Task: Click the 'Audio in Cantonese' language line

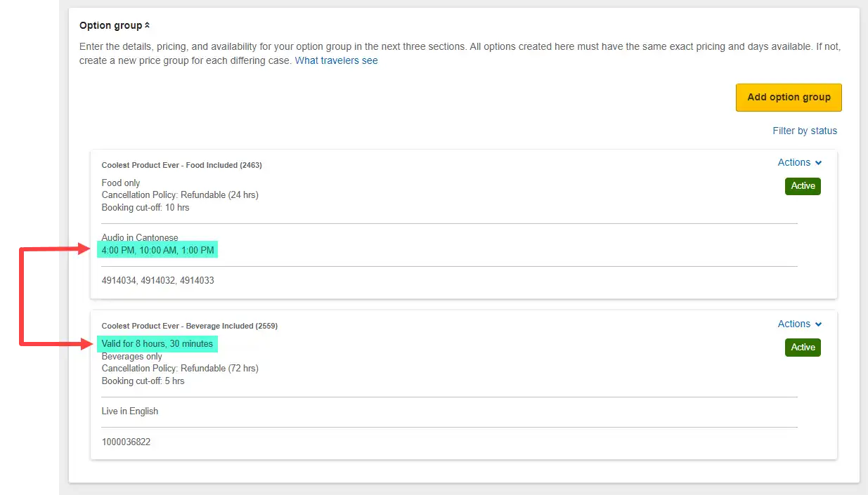Action: tap(140, 238)
